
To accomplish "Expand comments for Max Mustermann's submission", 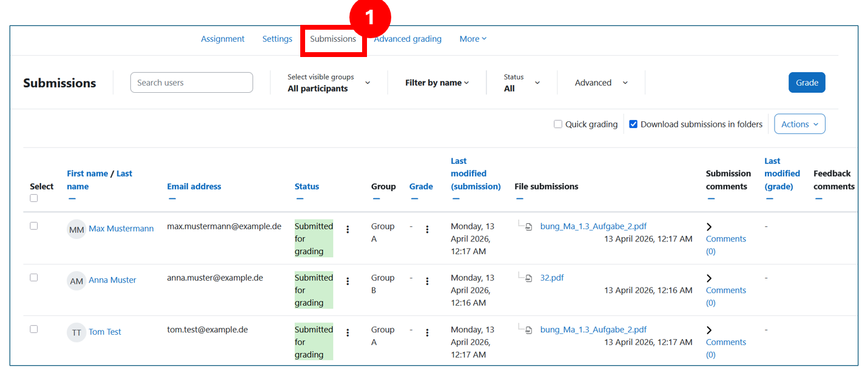I will (709, 227).
